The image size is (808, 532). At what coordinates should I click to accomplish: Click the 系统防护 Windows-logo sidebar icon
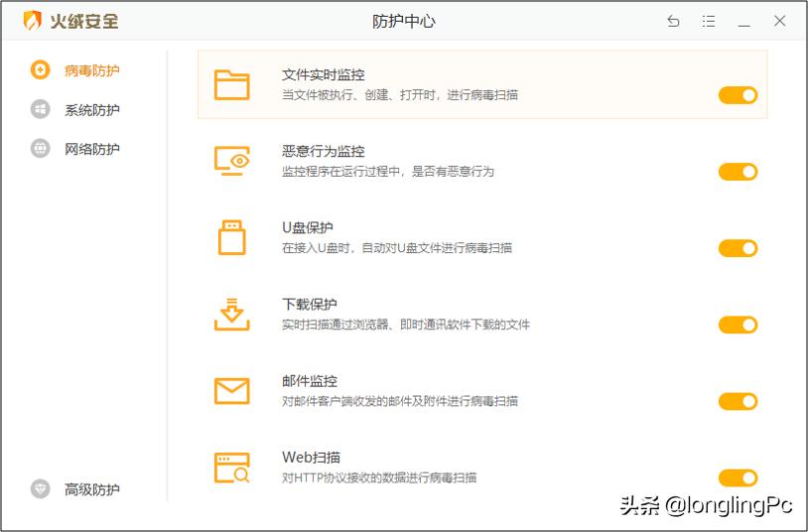click(40, 109)
